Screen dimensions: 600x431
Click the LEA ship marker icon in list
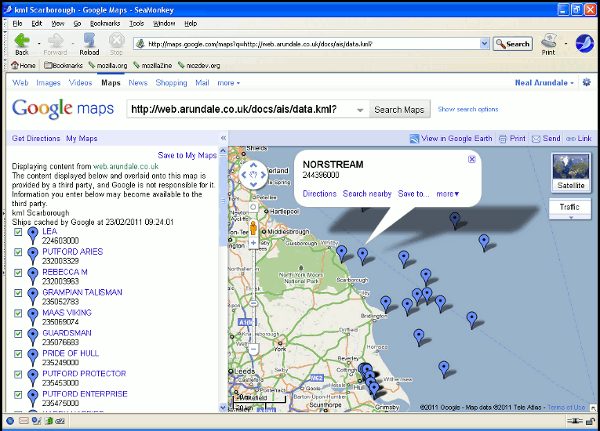33,235
